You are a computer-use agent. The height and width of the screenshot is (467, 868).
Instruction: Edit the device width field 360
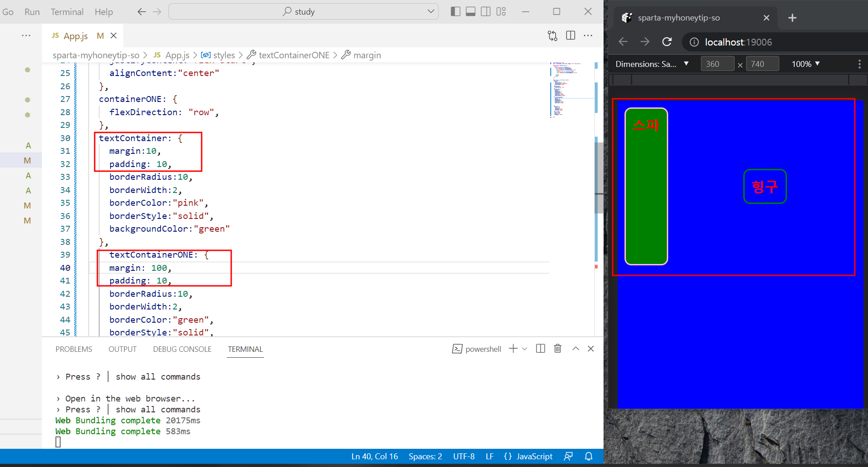coord(717,64)
